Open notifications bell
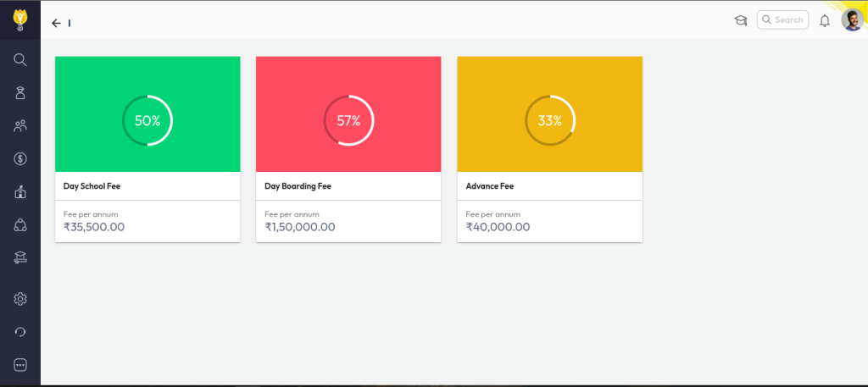 click(x=824, y=20)
